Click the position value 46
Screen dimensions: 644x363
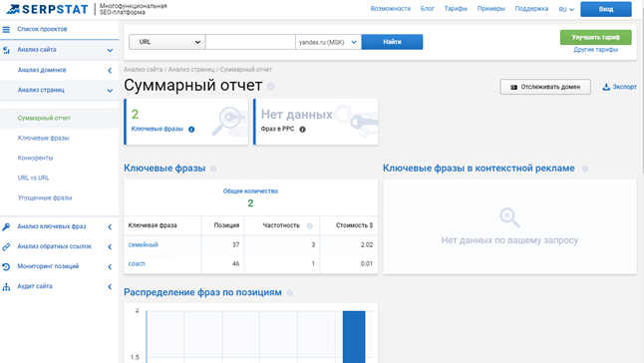tap(235, 263)
